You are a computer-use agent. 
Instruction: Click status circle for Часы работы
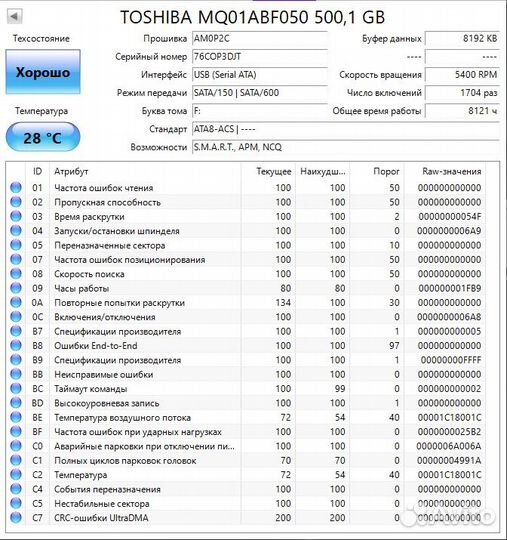(16, 288)
